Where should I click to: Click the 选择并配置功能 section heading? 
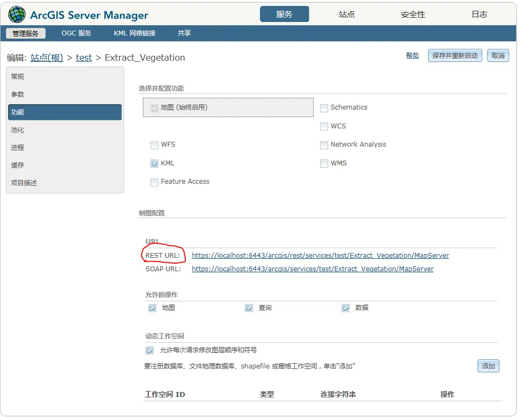click(161, 89)
